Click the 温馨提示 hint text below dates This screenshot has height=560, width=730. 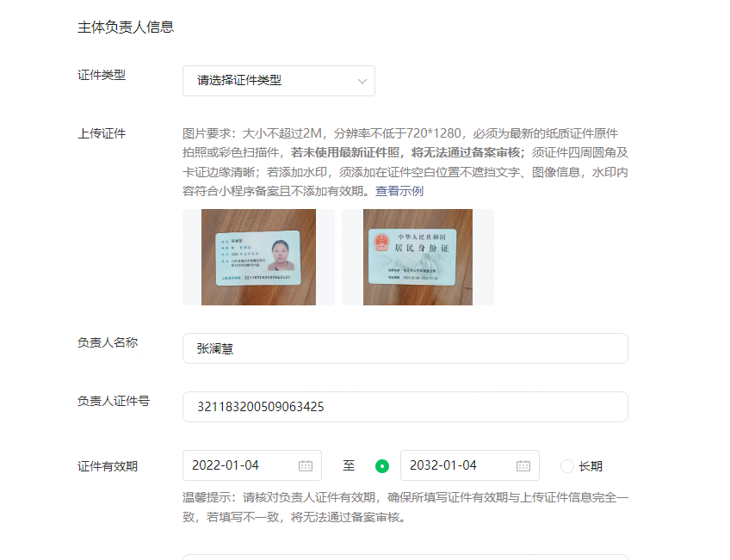(x=405, y=508)
